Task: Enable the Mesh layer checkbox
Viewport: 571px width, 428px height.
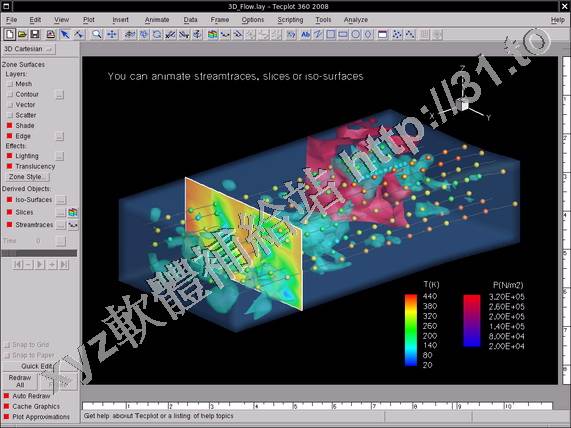Action: click(10, 84)
